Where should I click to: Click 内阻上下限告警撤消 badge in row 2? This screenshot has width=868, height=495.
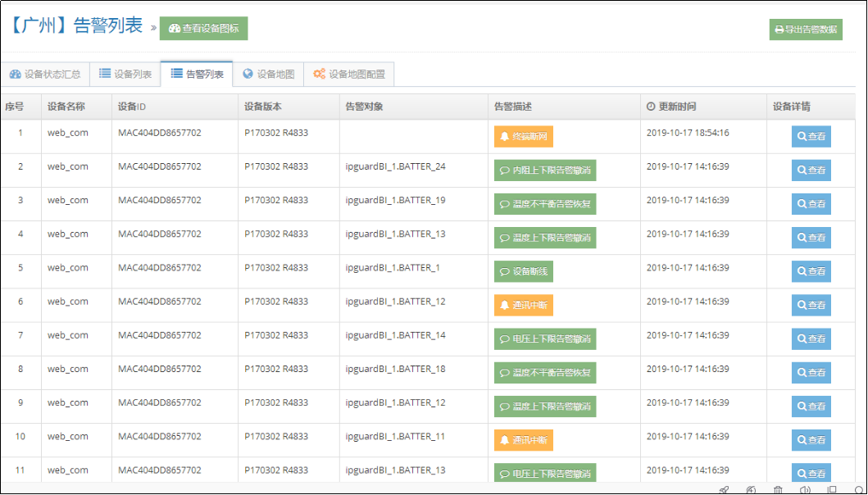pos(544,170)
